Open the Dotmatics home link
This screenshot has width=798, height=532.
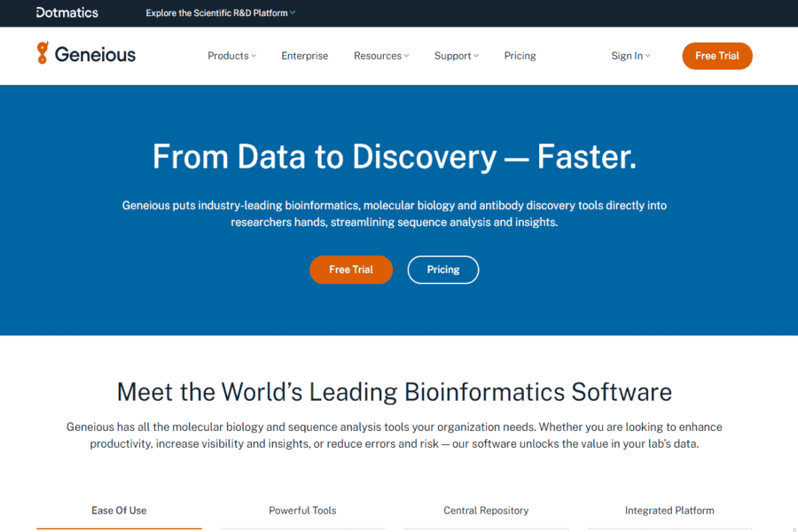tap(67, 12)
